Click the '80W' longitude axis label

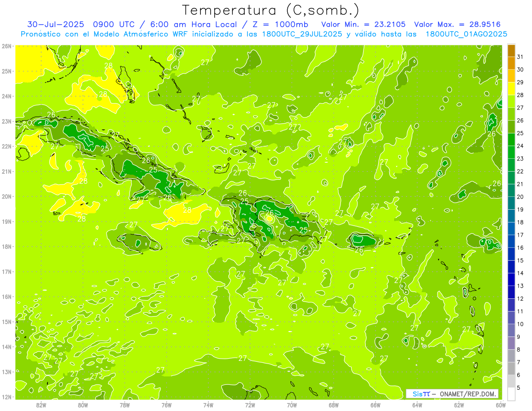pos(83,405)
